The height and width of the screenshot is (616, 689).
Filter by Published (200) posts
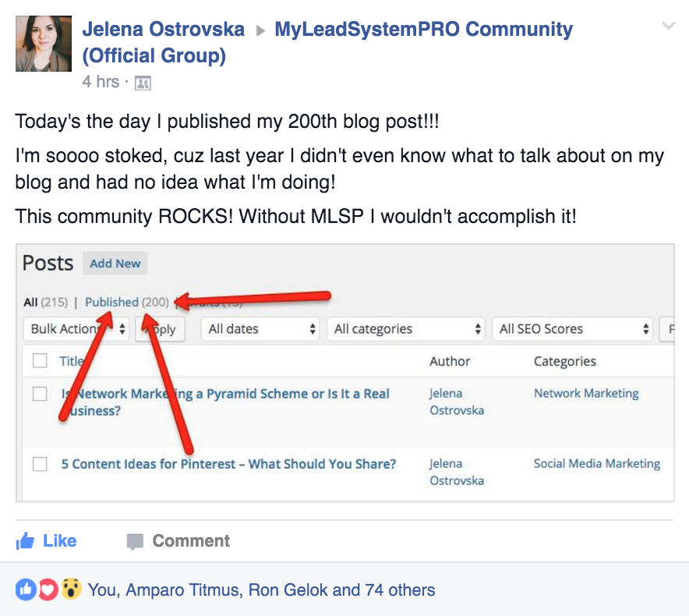coord(127,302)
